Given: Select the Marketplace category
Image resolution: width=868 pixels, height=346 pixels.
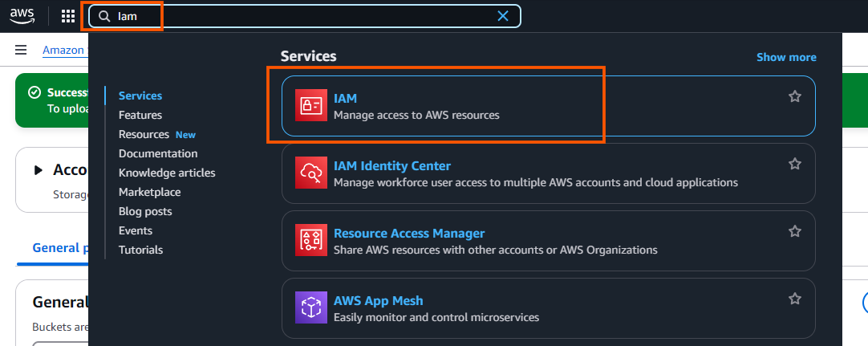Looking at the screenshot, I should pyautogui.click(x=149, y=192).
